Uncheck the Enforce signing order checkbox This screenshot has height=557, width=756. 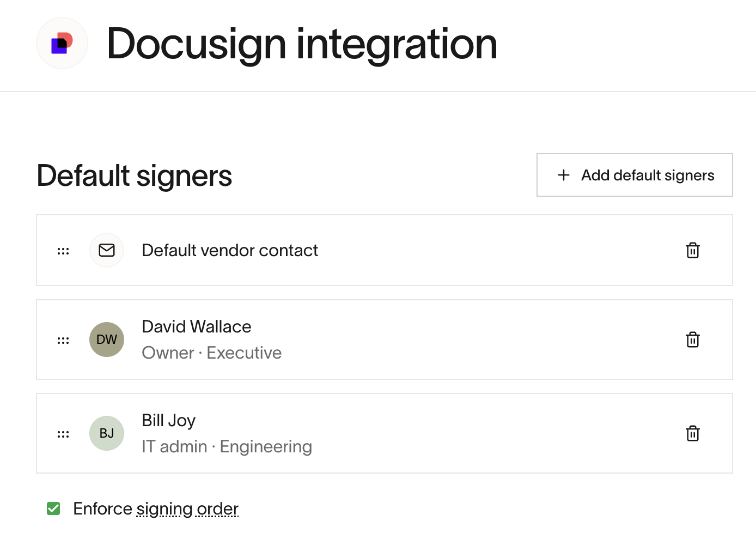pyautogui.click(x=53, y=508)
